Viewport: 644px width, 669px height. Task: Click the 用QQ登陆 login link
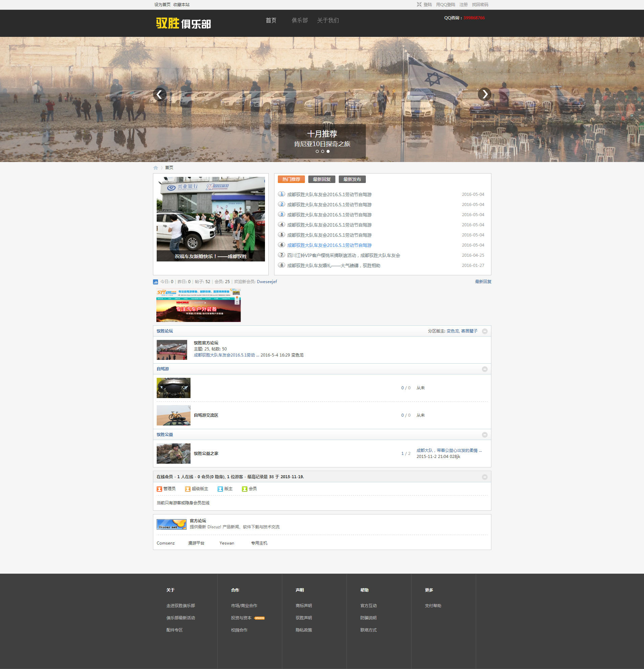point(445,5)
